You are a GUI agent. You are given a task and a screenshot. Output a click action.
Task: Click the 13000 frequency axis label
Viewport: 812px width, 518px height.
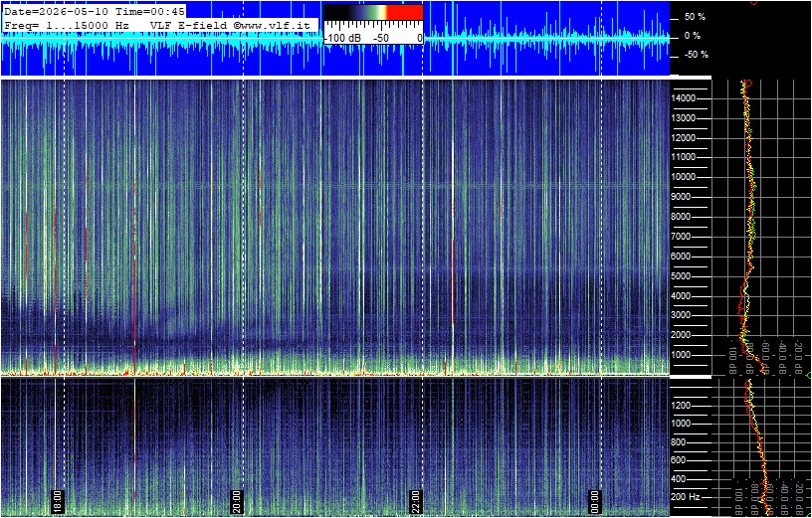coord(683,118)
